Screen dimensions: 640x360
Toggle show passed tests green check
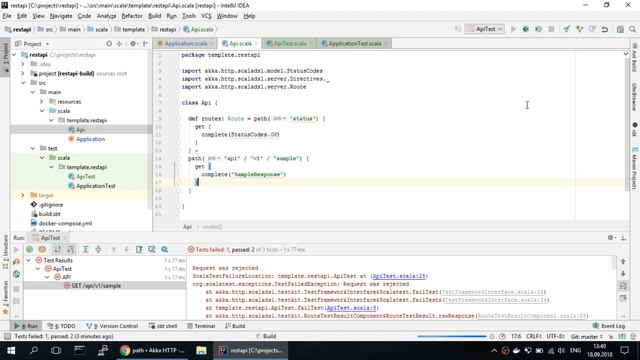pyautogui.click(x=29, y=249)
